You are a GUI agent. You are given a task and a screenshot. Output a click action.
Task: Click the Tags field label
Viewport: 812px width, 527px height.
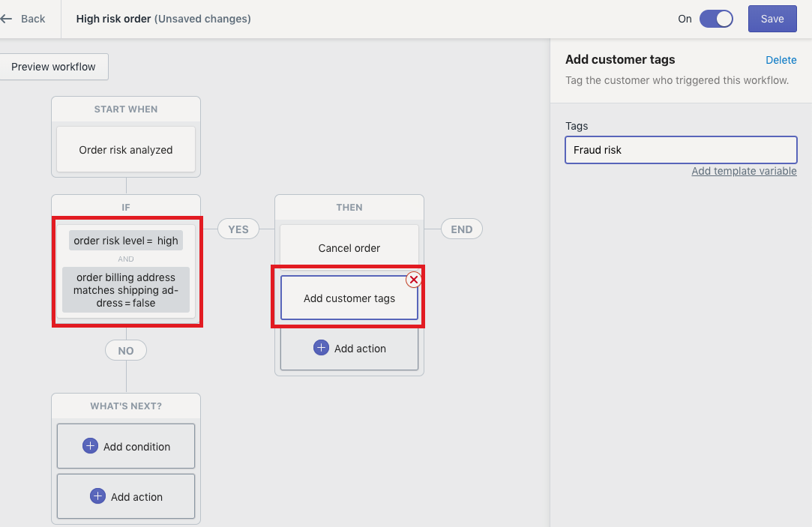(x=577, y=126)
